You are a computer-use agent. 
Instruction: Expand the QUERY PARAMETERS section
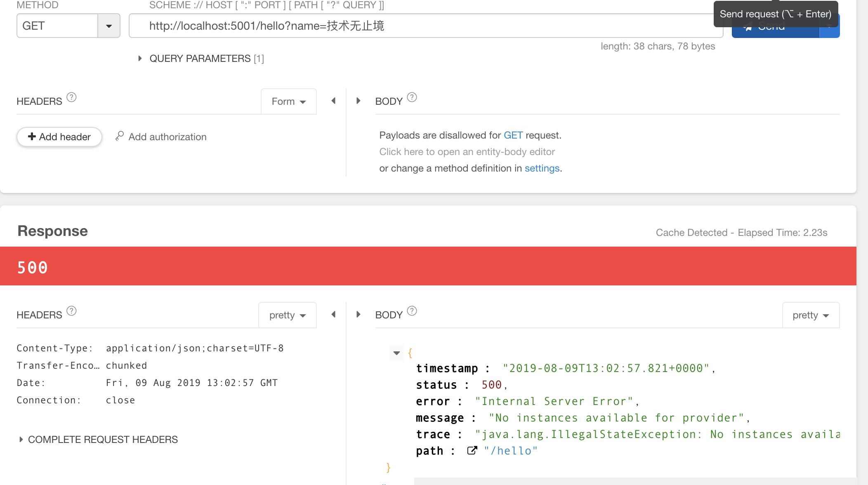point(140,58)
